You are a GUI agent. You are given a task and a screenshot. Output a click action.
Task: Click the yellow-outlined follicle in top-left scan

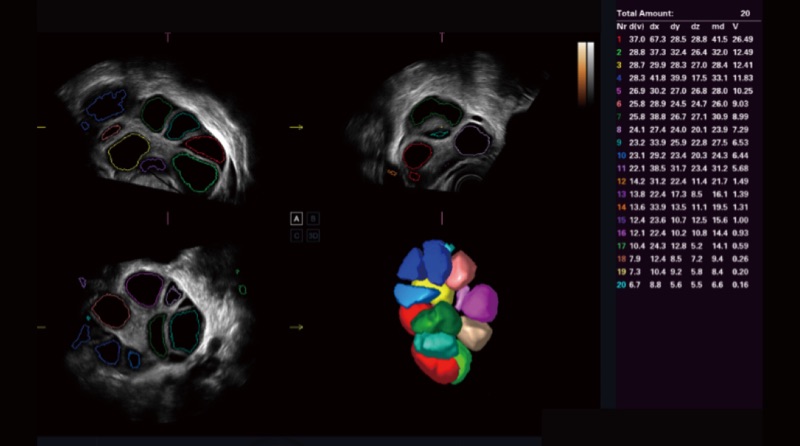pos(129,152)
